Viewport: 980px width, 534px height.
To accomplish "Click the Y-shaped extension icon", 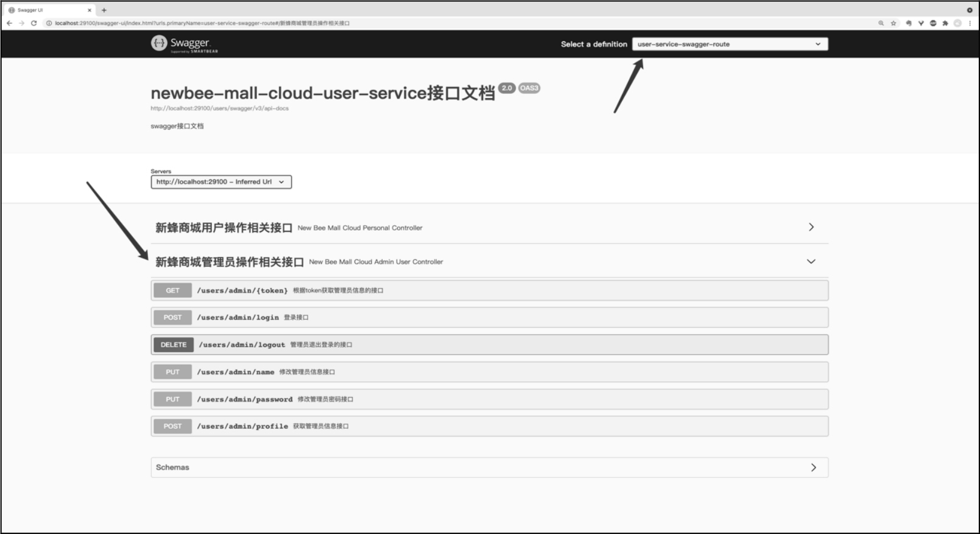I will [x=921, y=23].
